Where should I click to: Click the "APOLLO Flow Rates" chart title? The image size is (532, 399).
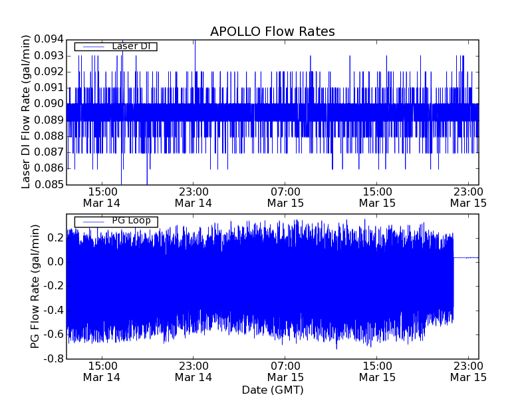tap(272, 32)
